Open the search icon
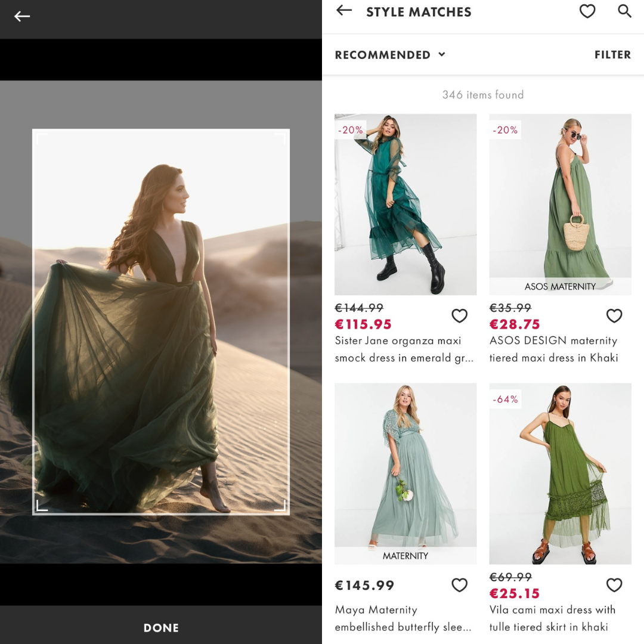This screenshot has width=644, height=644. (x=624, y=11)
